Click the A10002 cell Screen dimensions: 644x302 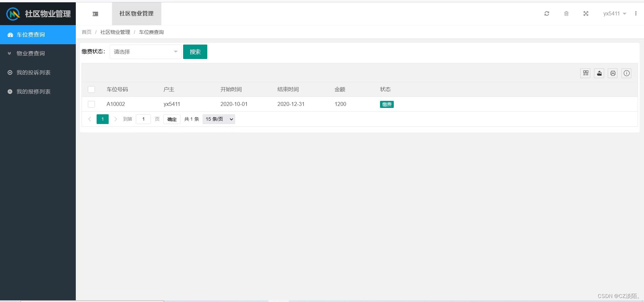tap(116, 104)
